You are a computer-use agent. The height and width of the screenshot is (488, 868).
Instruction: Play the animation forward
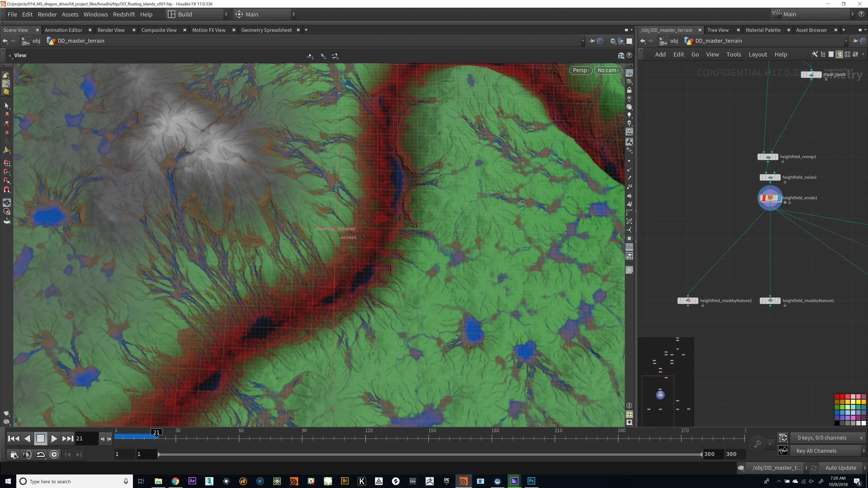coord(54,439)
